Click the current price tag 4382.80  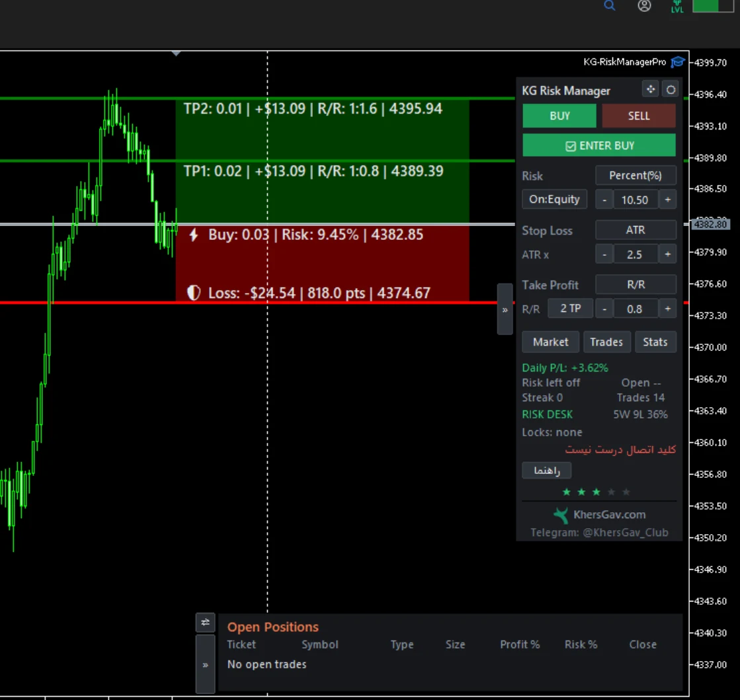point(710,224)
